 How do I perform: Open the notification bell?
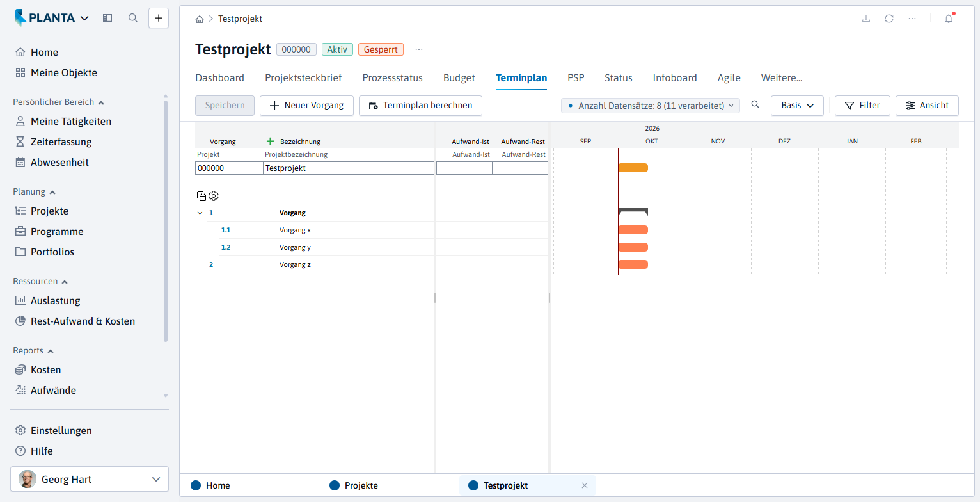pos(949,19)
